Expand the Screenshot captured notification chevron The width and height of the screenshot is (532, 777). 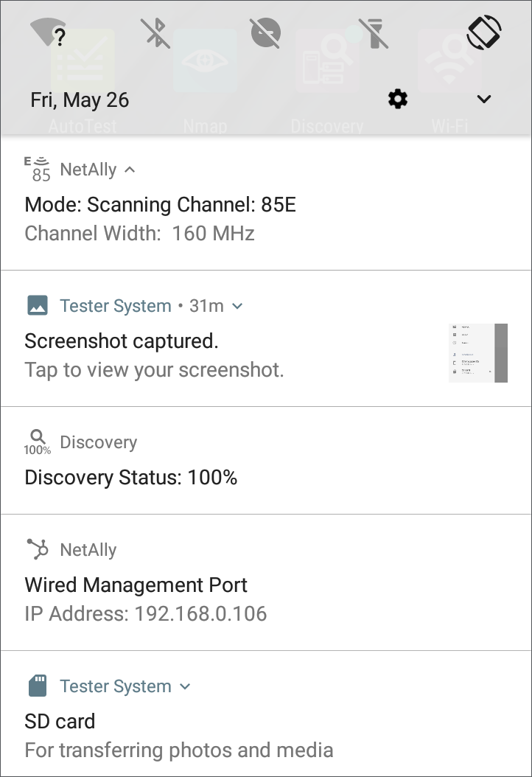(x=237, y=306)
